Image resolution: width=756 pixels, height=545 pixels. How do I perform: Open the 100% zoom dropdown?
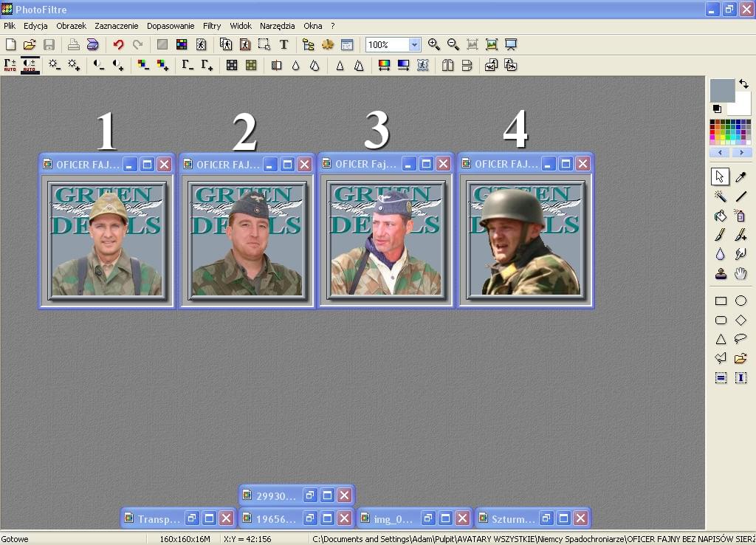pyautogui.click(x=414, y=45)
